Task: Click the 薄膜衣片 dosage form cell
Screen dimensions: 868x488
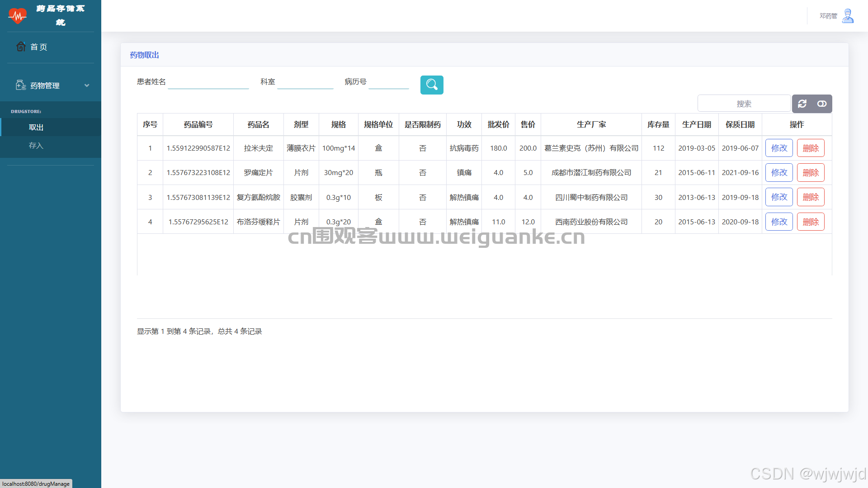Action: coord(301,148)
